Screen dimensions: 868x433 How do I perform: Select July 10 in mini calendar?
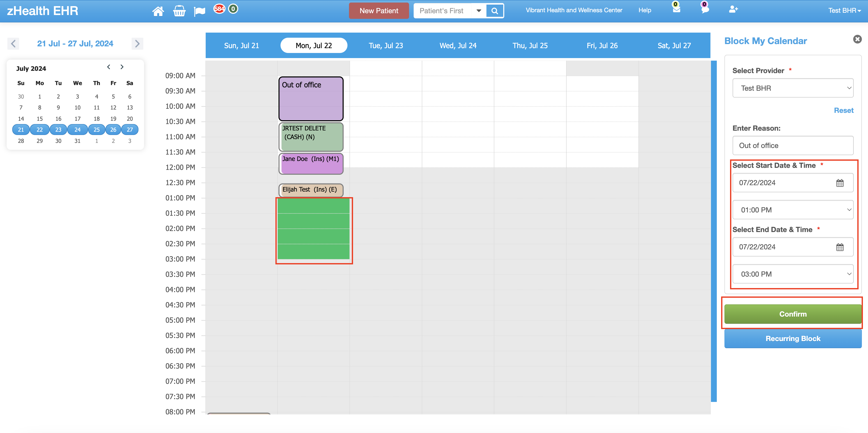77,107
